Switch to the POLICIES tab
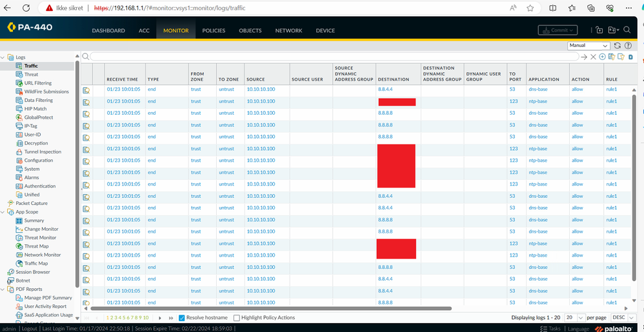This screenshot has height=332, width=644. click(x=214, y=30)
